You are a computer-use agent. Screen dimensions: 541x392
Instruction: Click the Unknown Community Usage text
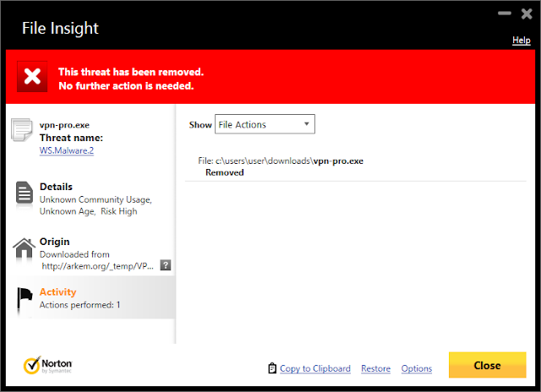pos(96,199)
